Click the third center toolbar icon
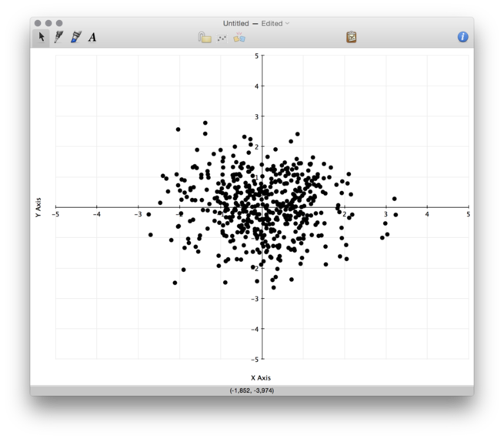Image resolution: width=504 pixels, height=439 pixels. tap(239, 37)
